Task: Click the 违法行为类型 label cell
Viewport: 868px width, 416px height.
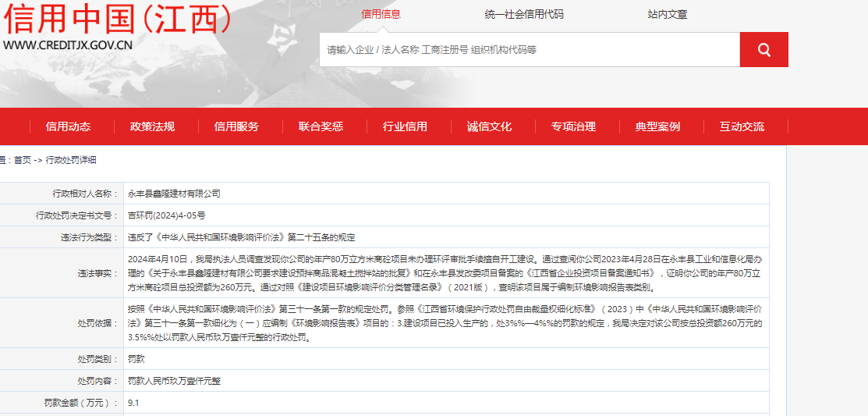Action: (x=60, y=237)
